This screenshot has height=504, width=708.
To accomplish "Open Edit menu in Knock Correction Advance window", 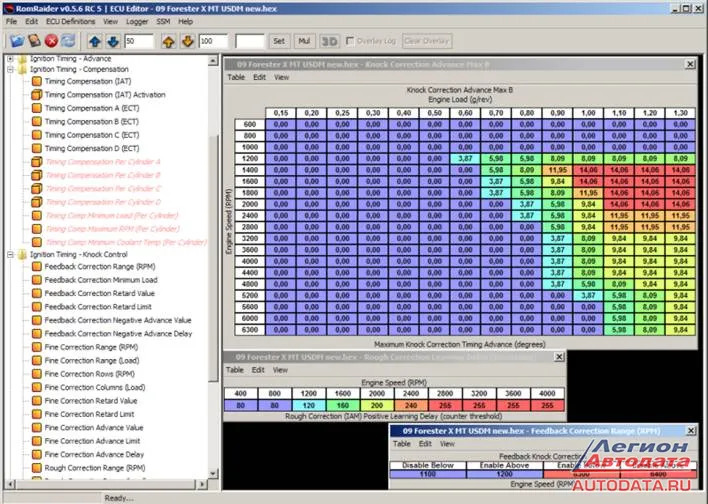I will coord(259,77).
